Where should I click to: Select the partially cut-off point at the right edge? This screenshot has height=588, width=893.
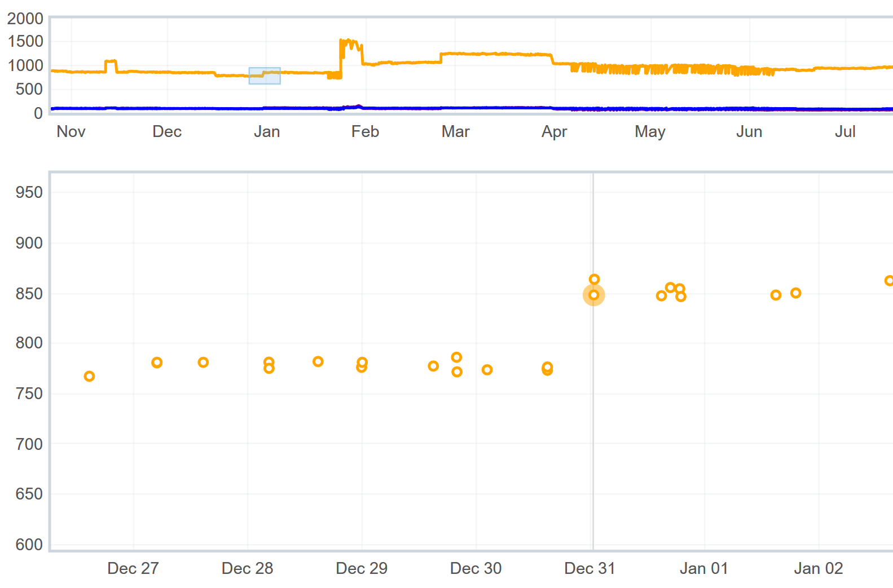coord(889,280)
